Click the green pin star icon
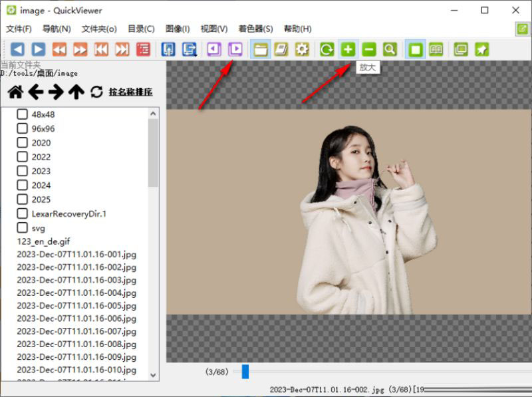Viewport: 532px width, 397px height. pyautogui.click(x=481, y=49)
